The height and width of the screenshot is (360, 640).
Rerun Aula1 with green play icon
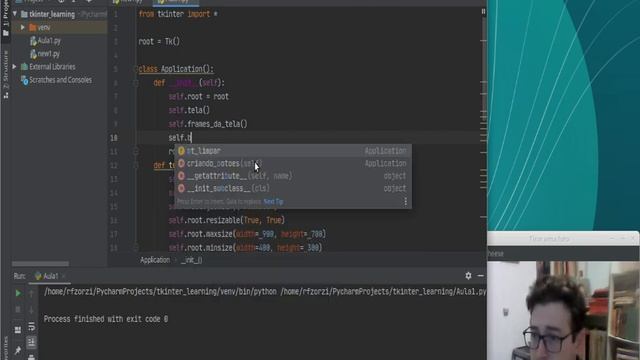[18, 293]
